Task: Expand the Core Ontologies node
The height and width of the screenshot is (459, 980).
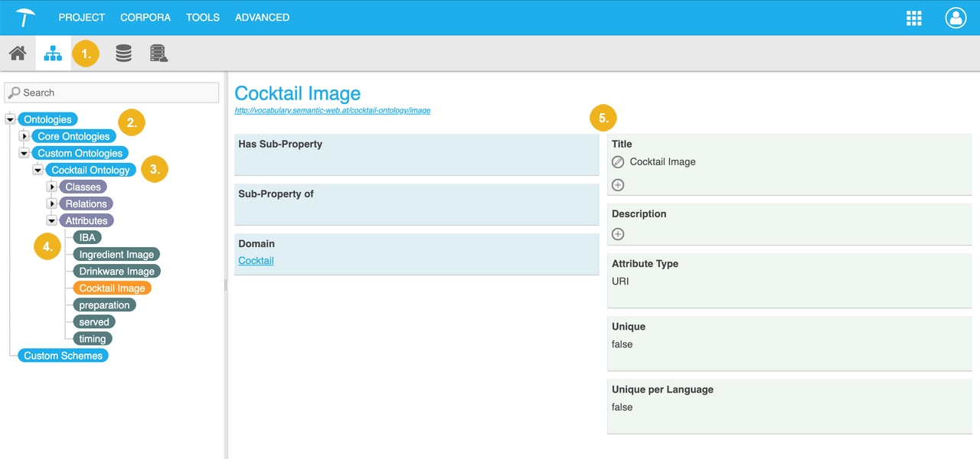Action: pos(24,136)
